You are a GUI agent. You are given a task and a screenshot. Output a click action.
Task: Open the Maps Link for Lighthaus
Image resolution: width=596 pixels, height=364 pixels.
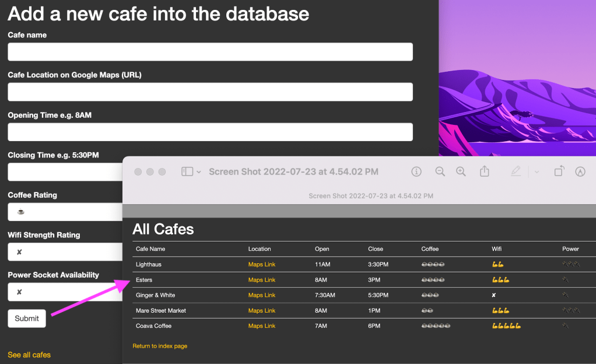(261, 264)
